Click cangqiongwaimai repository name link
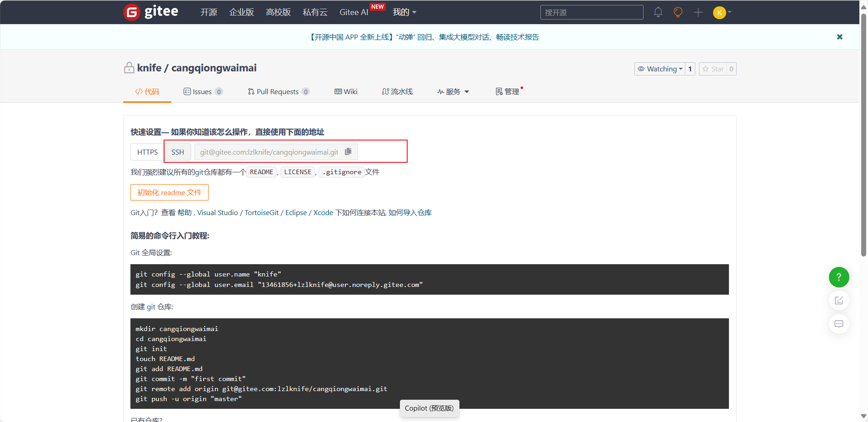 214,68
